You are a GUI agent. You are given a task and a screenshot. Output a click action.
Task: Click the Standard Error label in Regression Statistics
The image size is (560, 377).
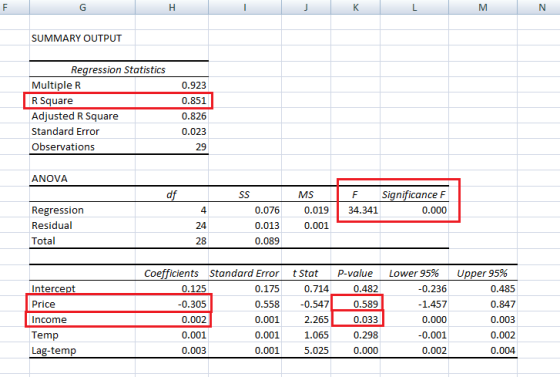point(65,131)
